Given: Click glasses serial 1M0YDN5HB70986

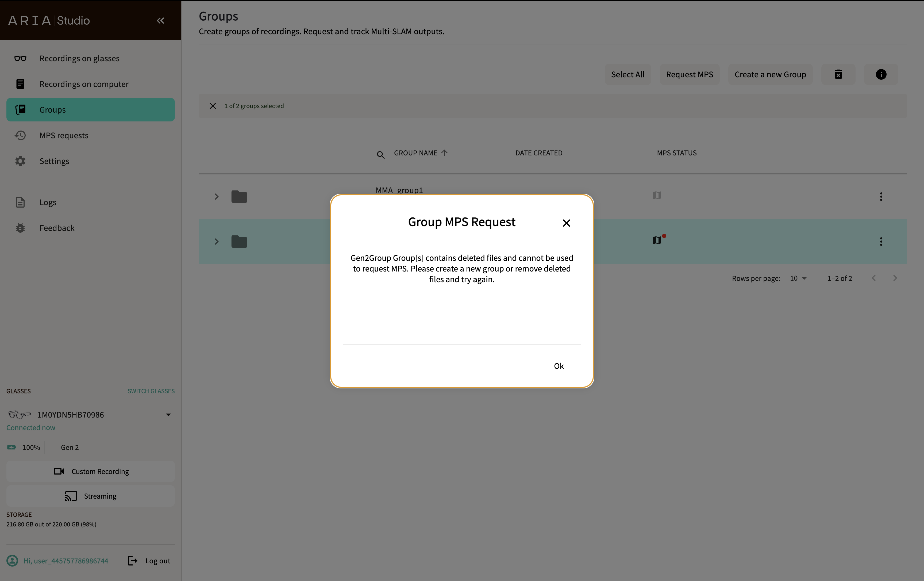Looking at the screenshot, I should pos(71,415).
